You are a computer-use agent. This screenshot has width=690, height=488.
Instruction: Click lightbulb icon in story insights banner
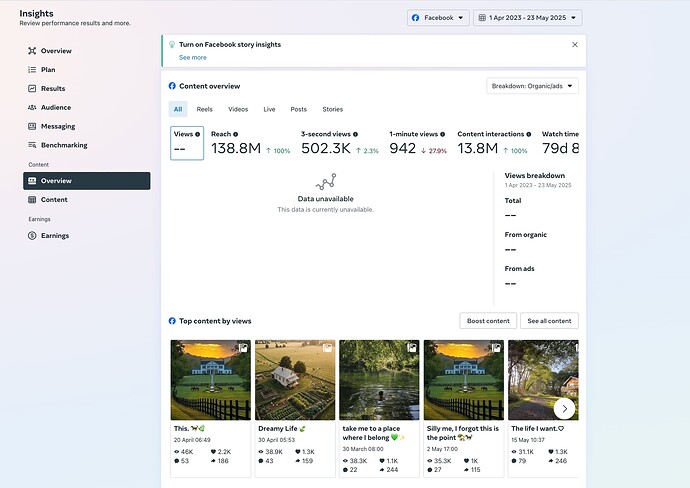(x=172, y=44)
